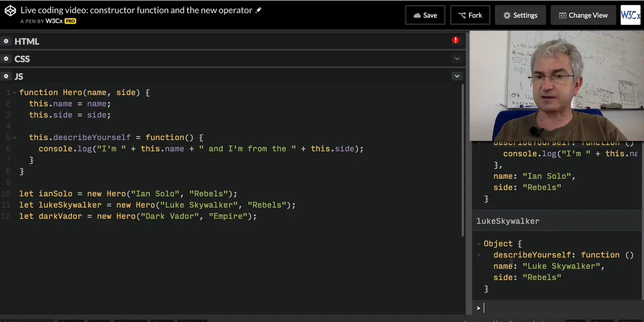Open the JS editor dropdown chevron
This screenshot has width=644, height=322.
point(457,76)
